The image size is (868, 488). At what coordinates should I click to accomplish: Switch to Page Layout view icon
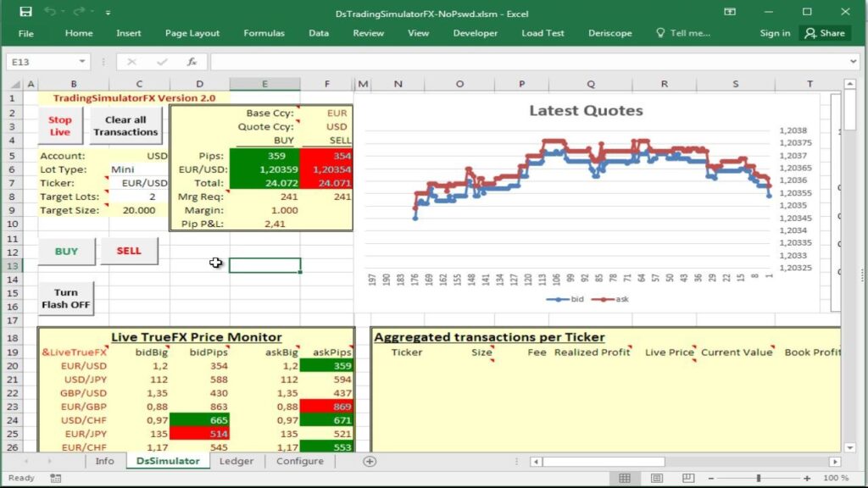pos(657,478)
